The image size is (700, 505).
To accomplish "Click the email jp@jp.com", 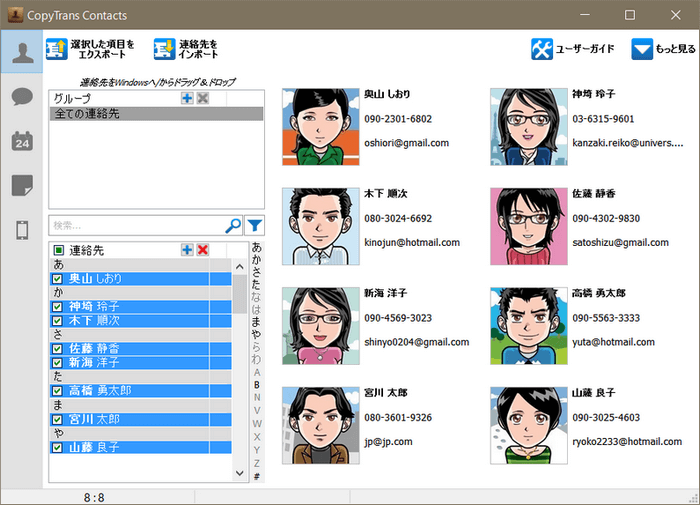I will 388,442.
